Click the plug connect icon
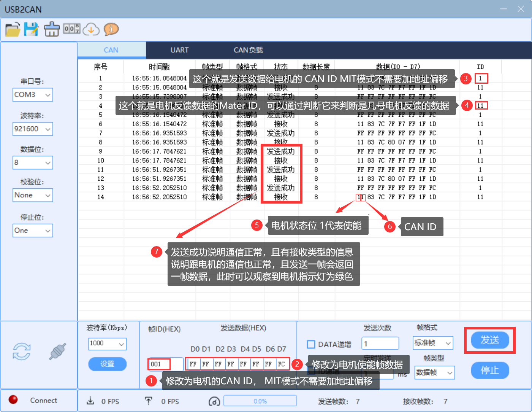Viewport: 532px width, 412px height. coord(57,351)
